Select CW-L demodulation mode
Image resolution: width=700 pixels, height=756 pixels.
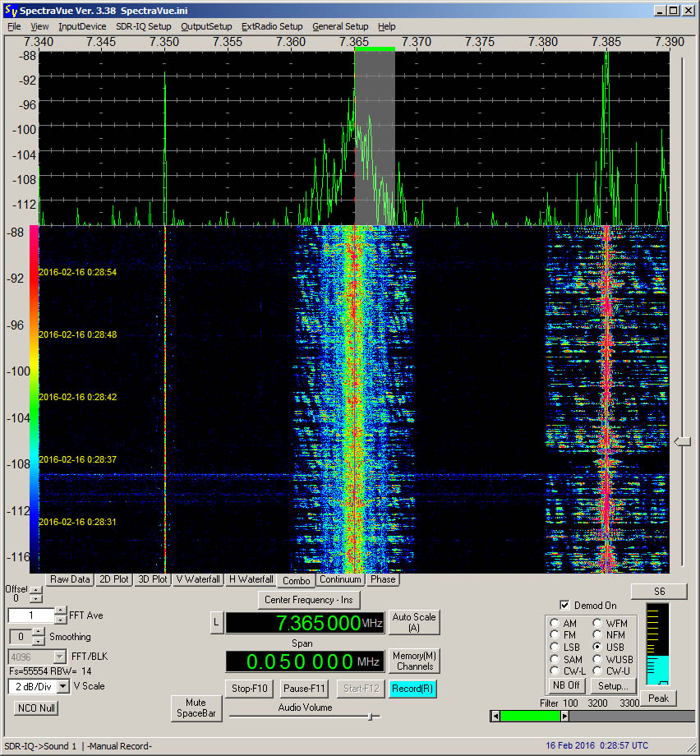tap(555, 671)
